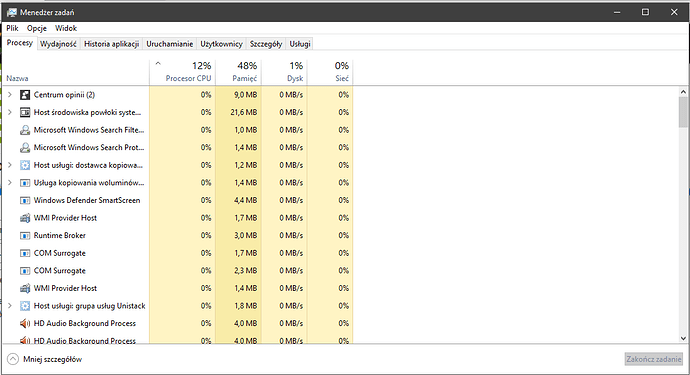The width and height of the screenshot is (690, 375).
Task: Expand the Host środowiska powłoki syste... row
Action: 10,112
